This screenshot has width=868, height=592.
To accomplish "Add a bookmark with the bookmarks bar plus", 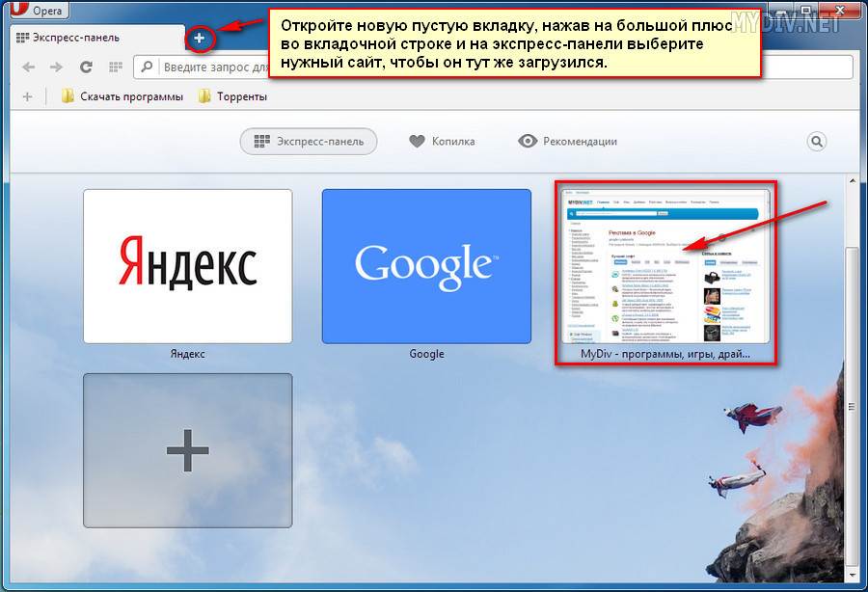I will point(27,96).
